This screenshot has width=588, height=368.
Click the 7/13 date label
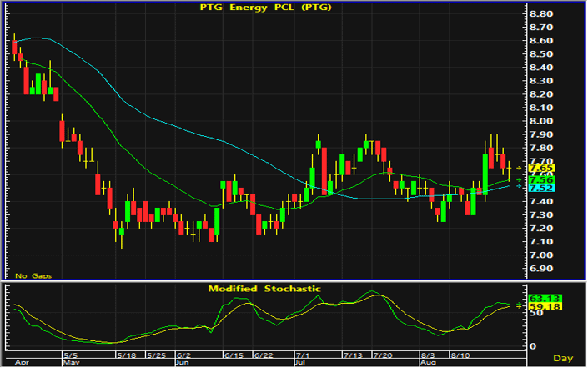353,355
